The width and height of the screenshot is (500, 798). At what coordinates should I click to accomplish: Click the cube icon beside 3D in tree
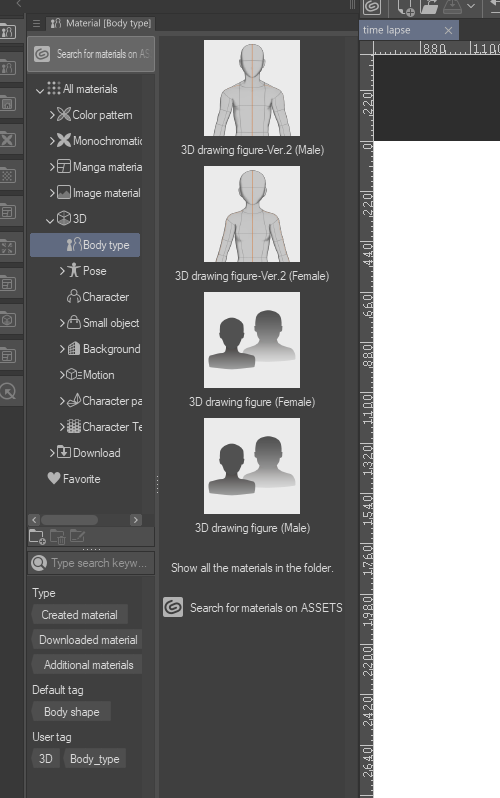coord(64,218)
